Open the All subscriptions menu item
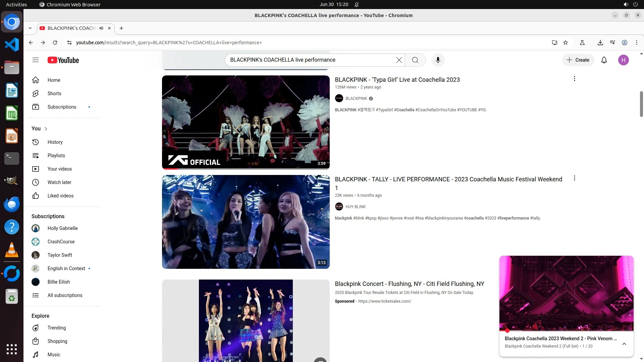This screenshot has height=362, width=644. (x=64, y=295)
